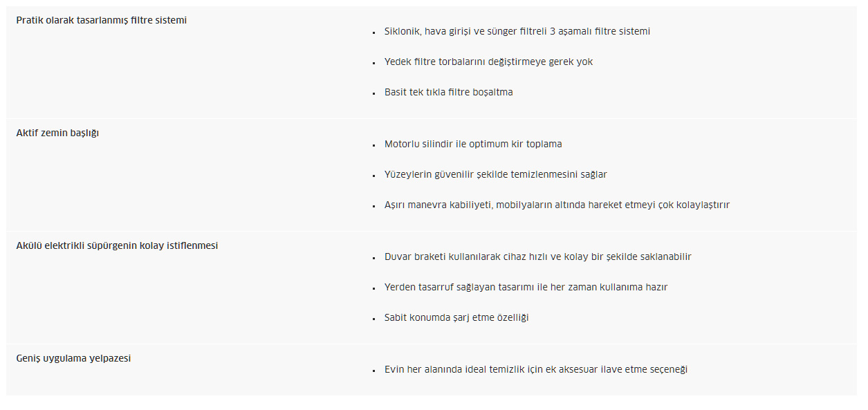
Task: Click "Akülü elektrikli süpürgenin kolay istiflenmesi" heading
Action: [x=117, y=245]
